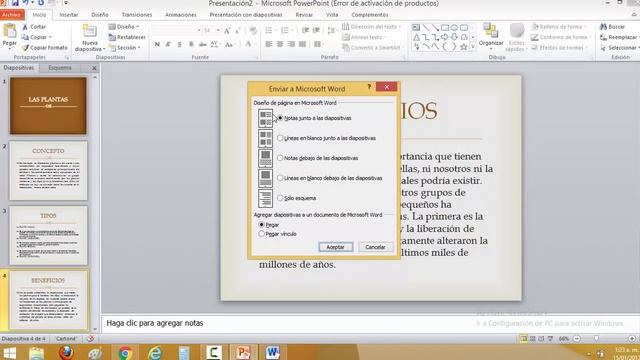
Task: Click the Buscar find icon
Action: tap(604, 27)
